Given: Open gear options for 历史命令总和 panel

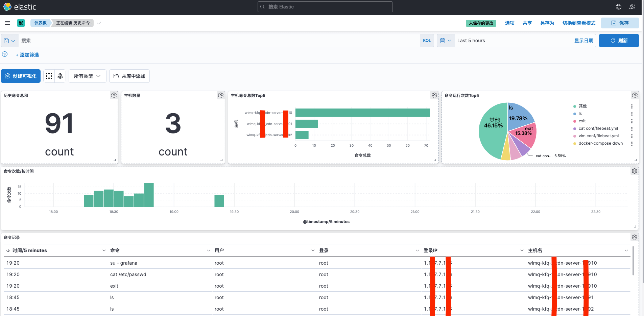Looking at the screenshot, I should tap(114, 96).
